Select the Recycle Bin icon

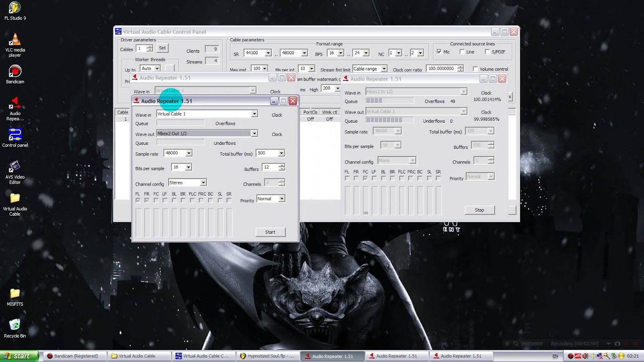(x=15, y=328)
